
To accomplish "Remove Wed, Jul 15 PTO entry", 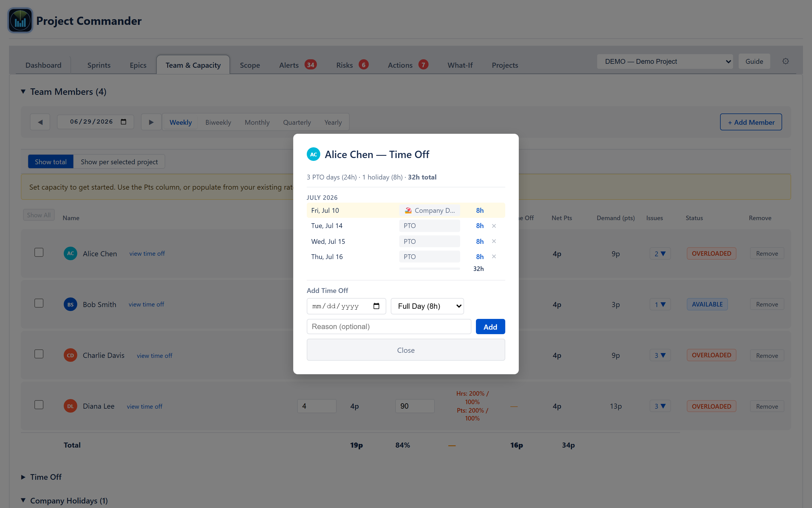I will 494,241.
